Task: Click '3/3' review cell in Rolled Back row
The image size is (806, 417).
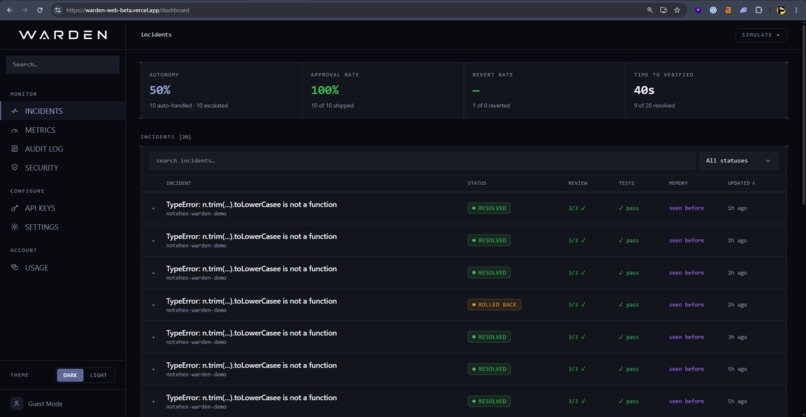Action: pos(577,304)
